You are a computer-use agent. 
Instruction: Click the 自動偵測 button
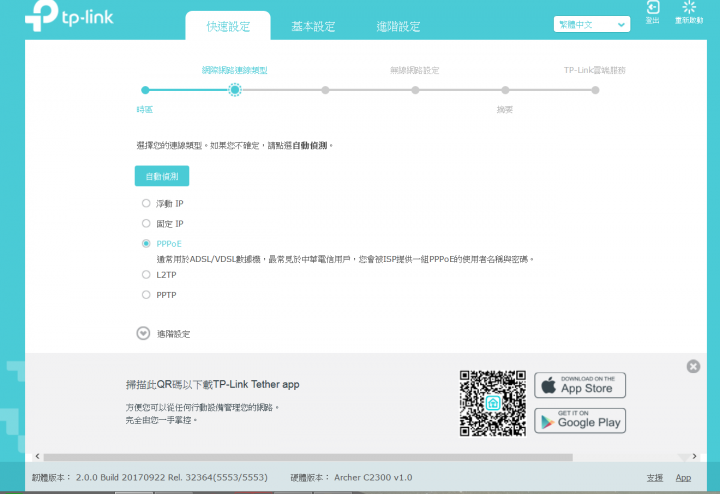point(162,176)
